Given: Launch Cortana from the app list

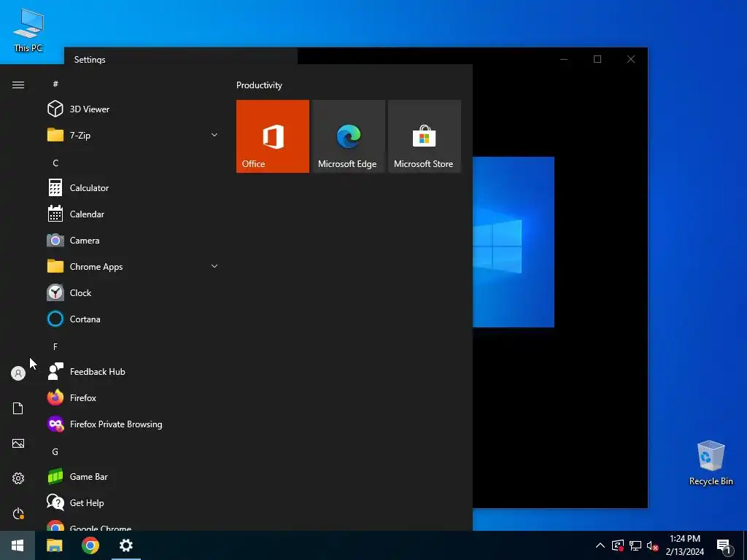Looking at the screenshot, I should click(x=133, y=319).
